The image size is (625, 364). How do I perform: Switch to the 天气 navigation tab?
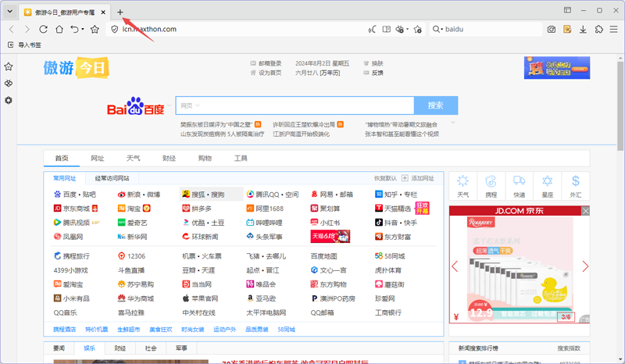tap(134, 158)
